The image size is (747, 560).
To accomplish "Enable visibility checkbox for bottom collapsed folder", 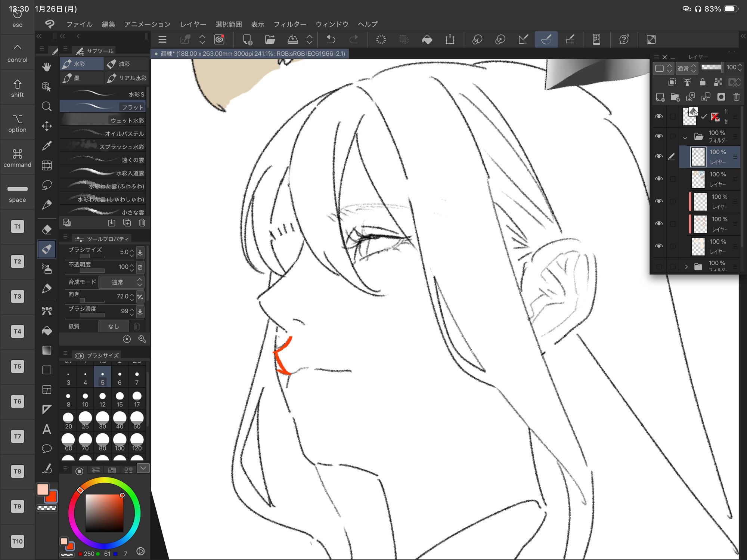I will point(659,266).
